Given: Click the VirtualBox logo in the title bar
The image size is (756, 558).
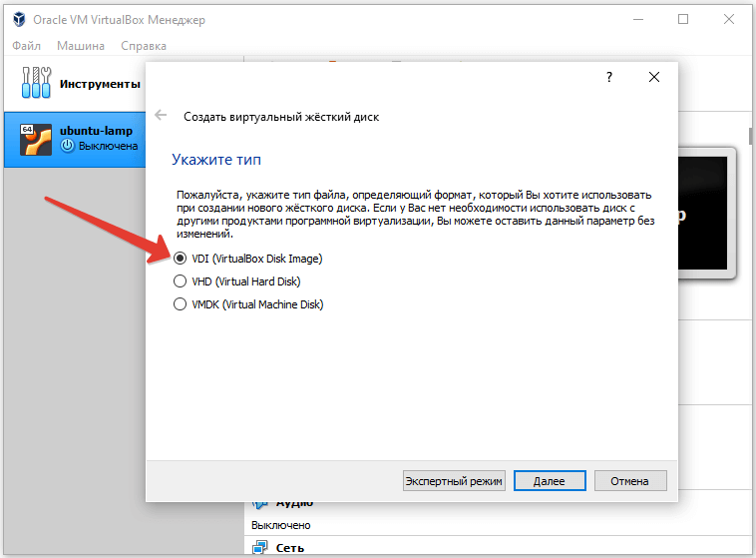Looking at the screenshot, I should (x=17, y=19).
